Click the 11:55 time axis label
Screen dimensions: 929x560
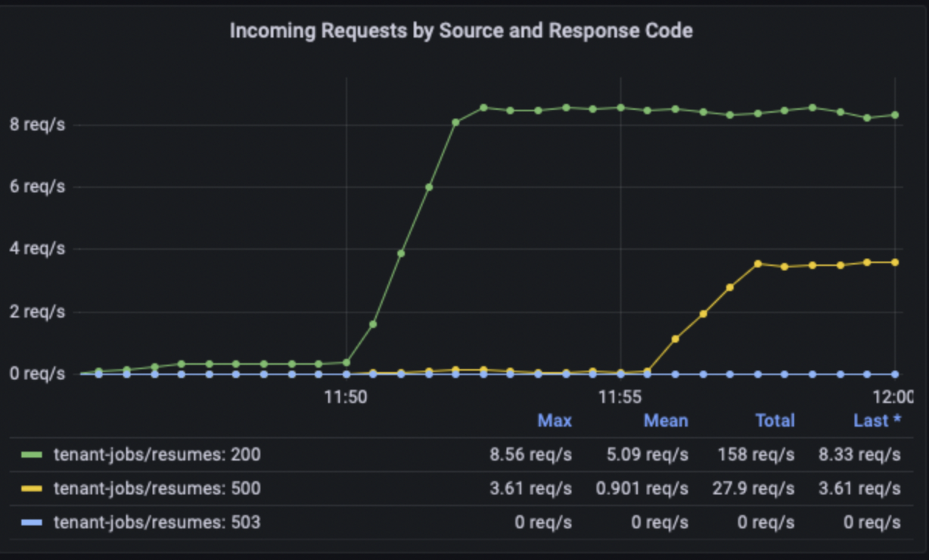[620, 398]
